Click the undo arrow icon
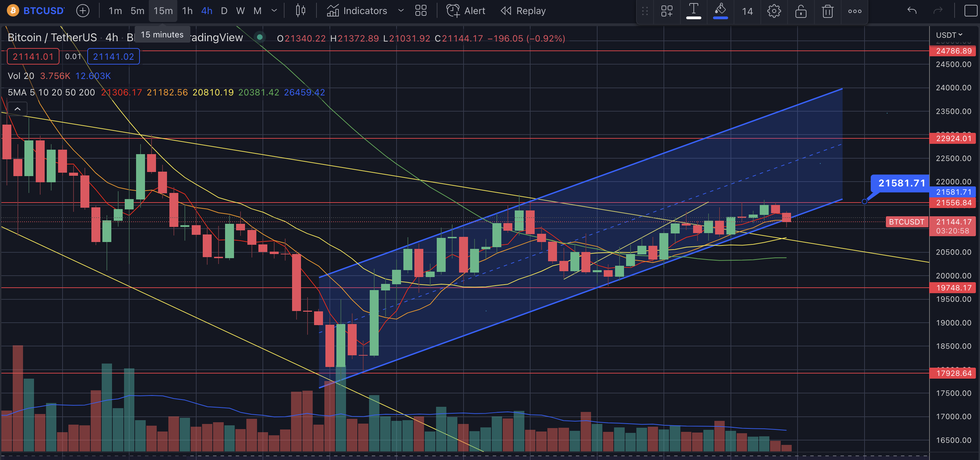980x460 pixels. coord(912,11)
